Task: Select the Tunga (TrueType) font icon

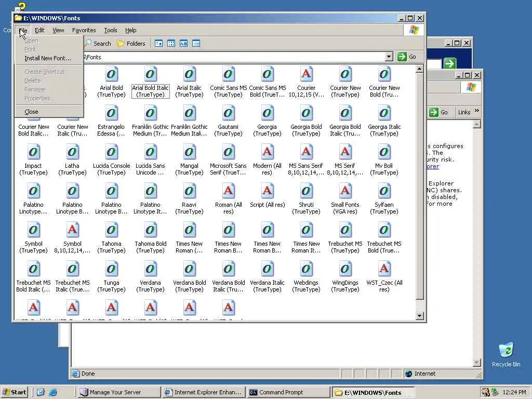Action: click(x=111, y=269)
